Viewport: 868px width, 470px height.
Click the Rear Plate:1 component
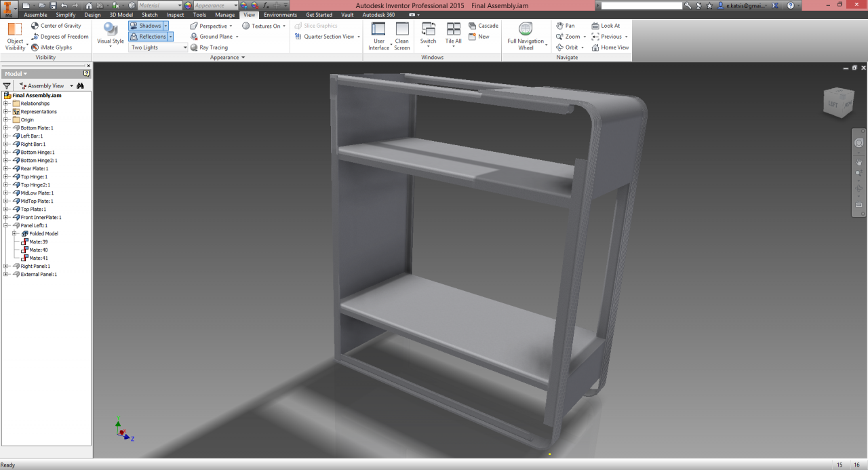click(x=34, y=169)
